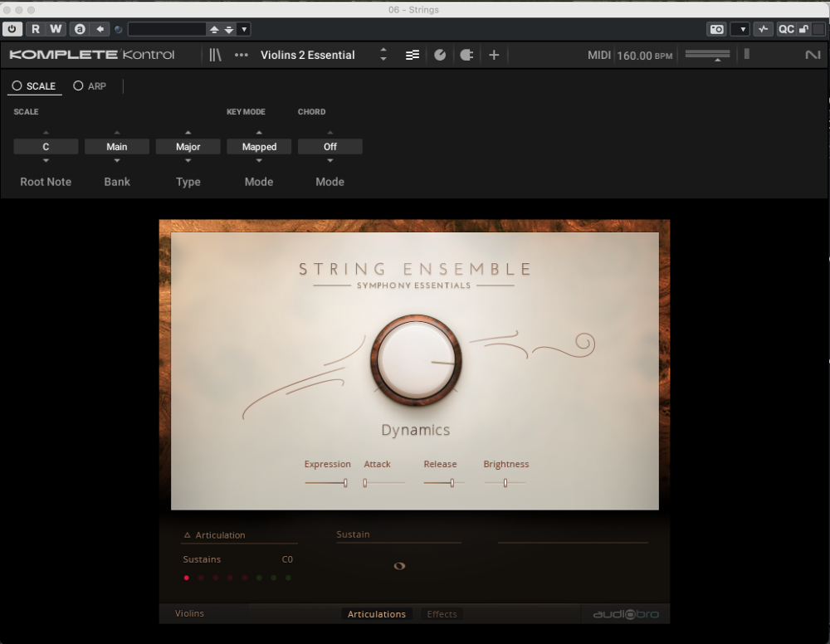The width and height of the screenshot is (830, 644).
Task: Enable Write automation (W) button
Action: (x=56, y=29)
